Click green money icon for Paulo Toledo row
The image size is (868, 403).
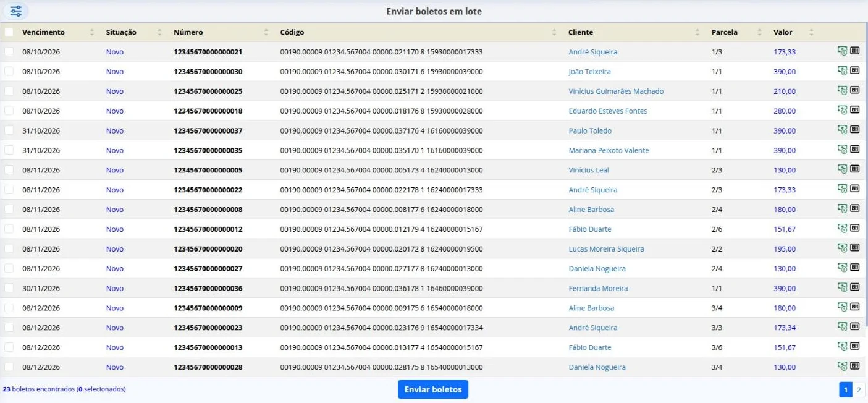coord(842,130)
